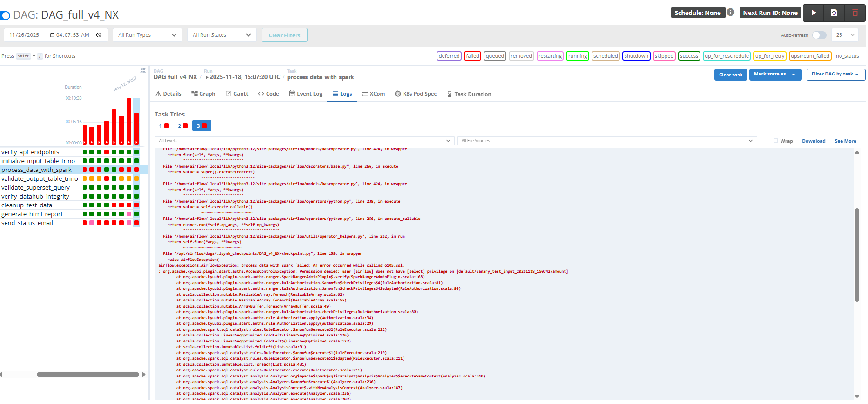Click the log scroll down arrow
Image resolution: width=868 pixels, height=404 pixels.
pyautogui.click(x=857, y=396)
